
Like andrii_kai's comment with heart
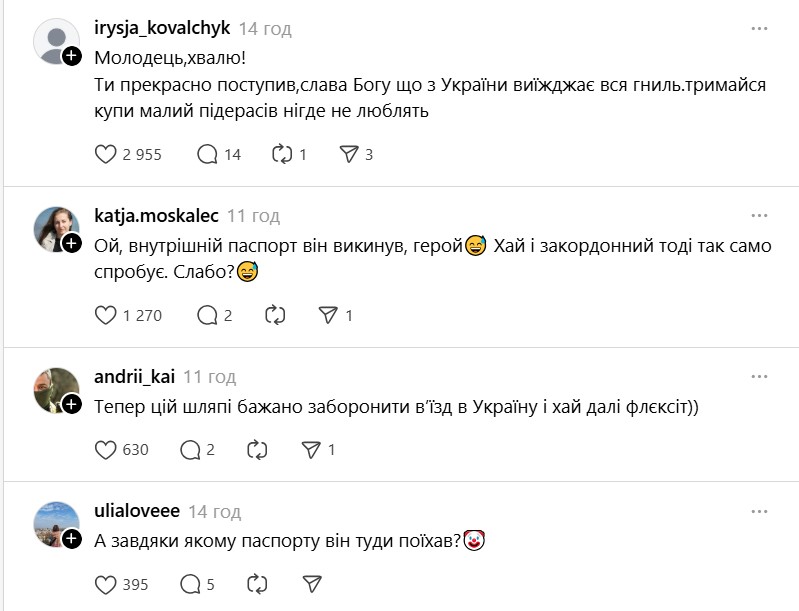tap(105, 449)
